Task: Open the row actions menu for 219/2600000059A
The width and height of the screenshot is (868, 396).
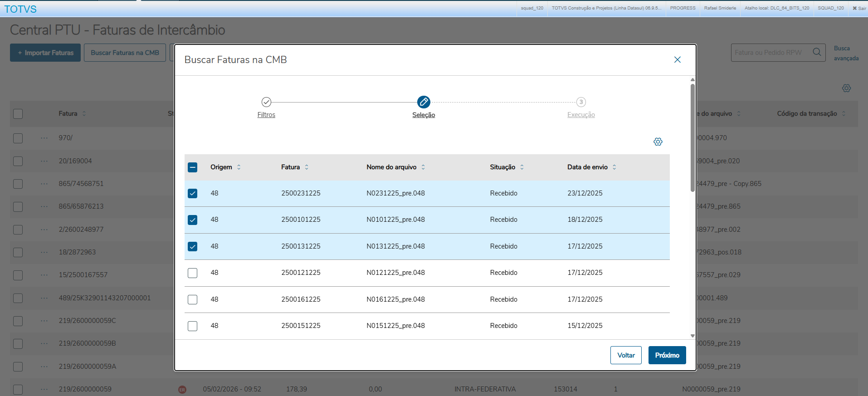Action: 44,367
